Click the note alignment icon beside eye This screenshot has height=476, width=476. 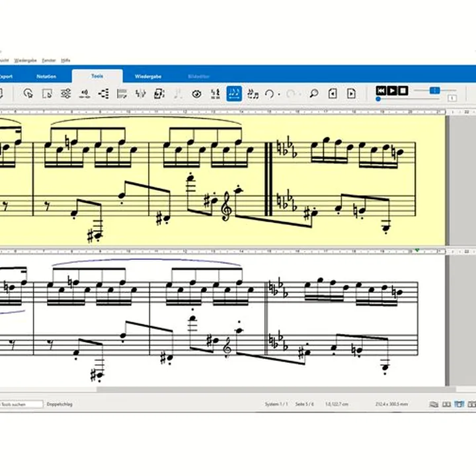click(216, 94)
